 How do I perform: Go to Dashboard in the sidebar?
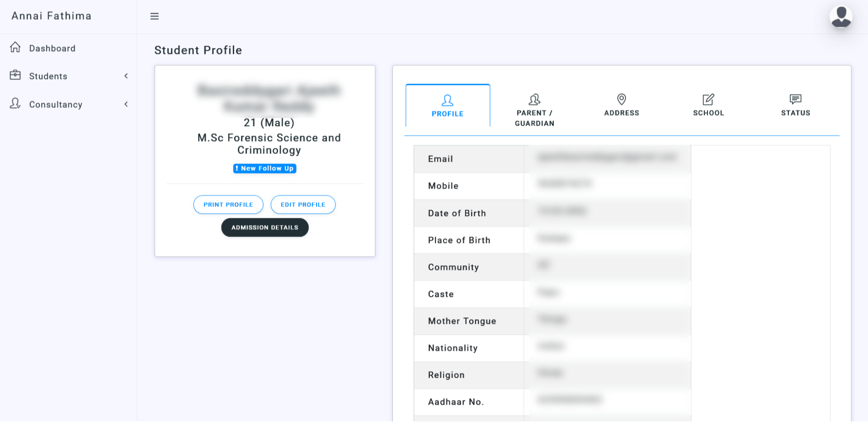coord(52,48)
